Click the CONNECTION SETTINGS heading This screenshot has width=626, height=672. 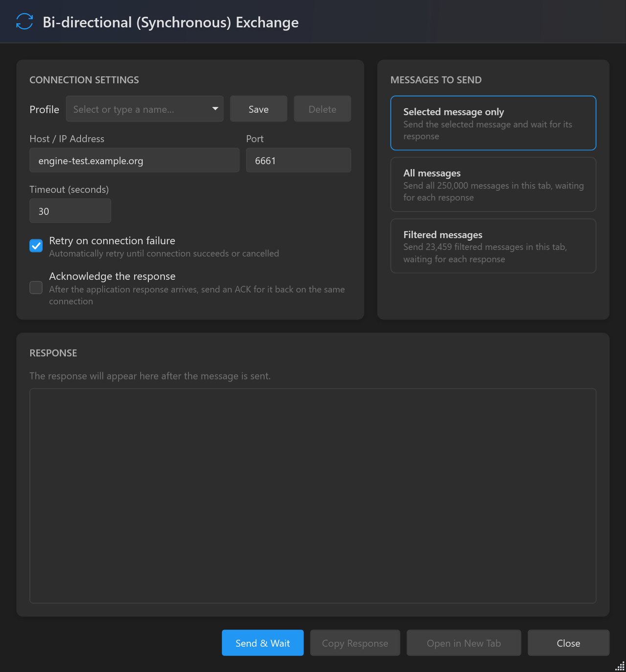click(84, 80)
